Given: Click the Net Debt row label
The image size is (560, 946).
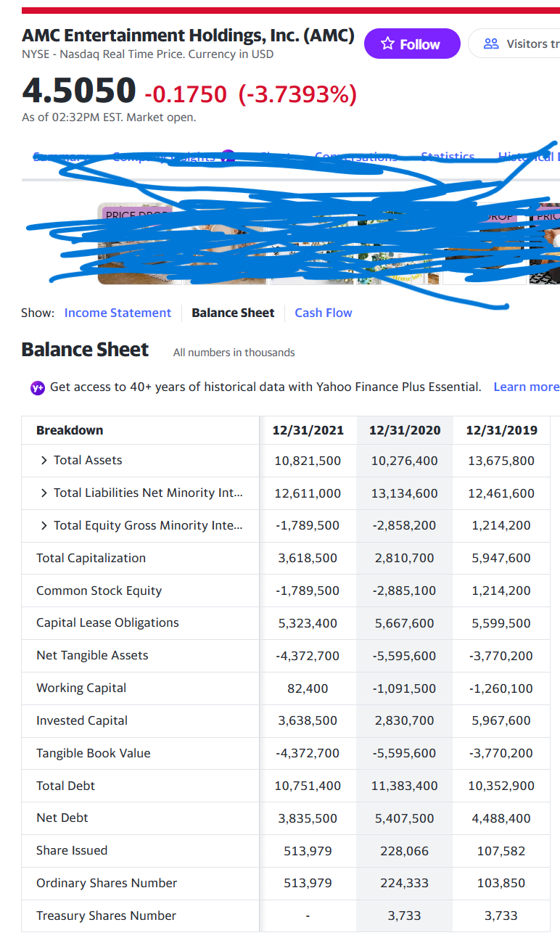Looking at the screenshot, I should click(x=62, y=818).
